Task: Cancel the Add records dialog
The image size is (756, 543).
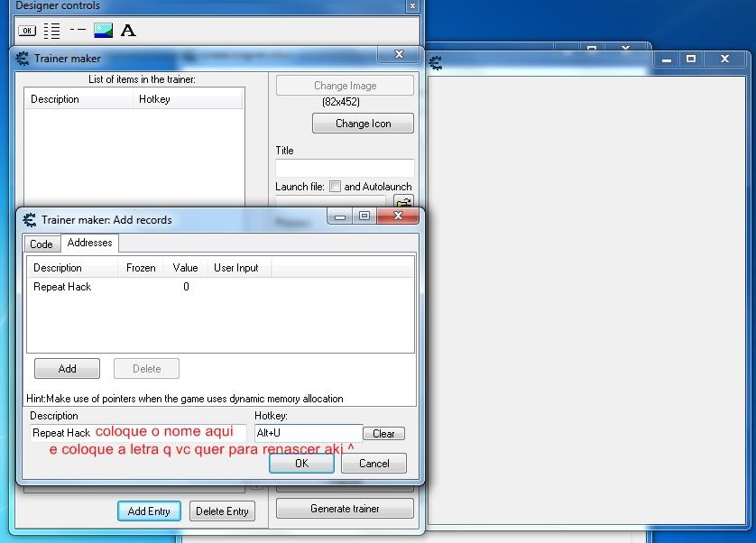Action: (373, 464)
